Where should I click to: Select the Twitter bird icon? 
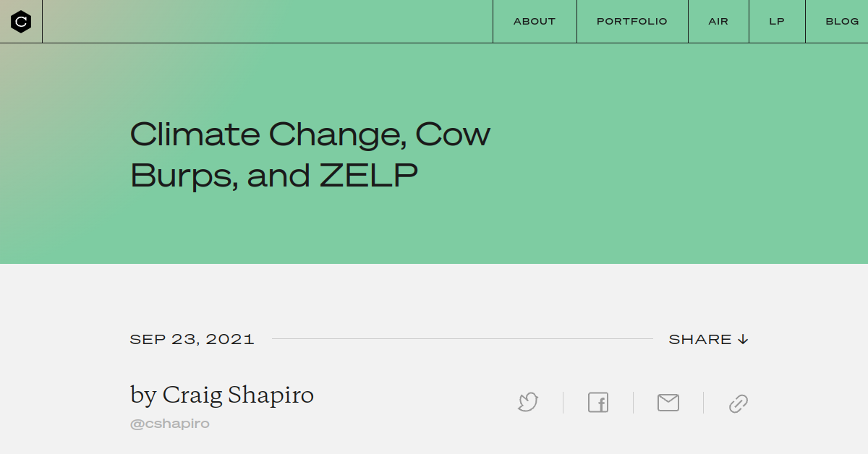(527, 403)
